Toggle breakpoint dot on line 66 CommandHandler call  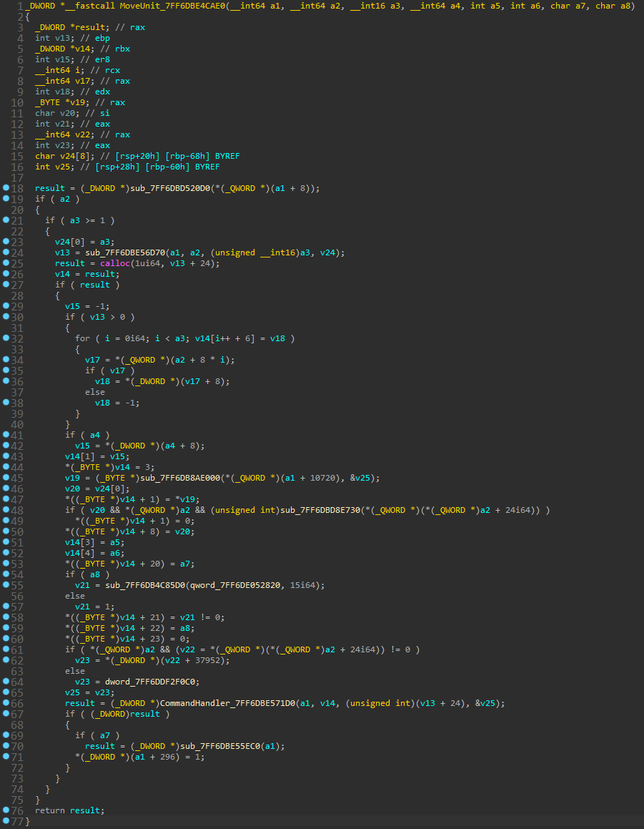5,703
